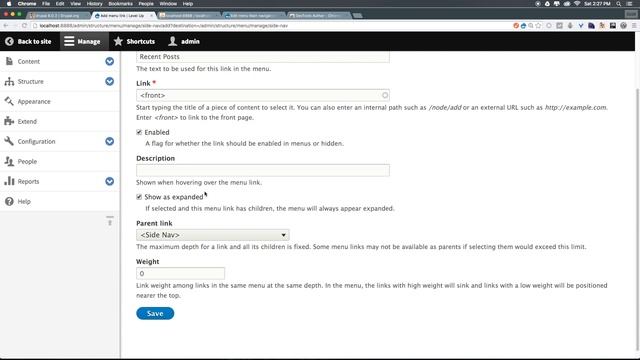
Task: Click the browser address bar URL
Action: (x=163, y=26)
